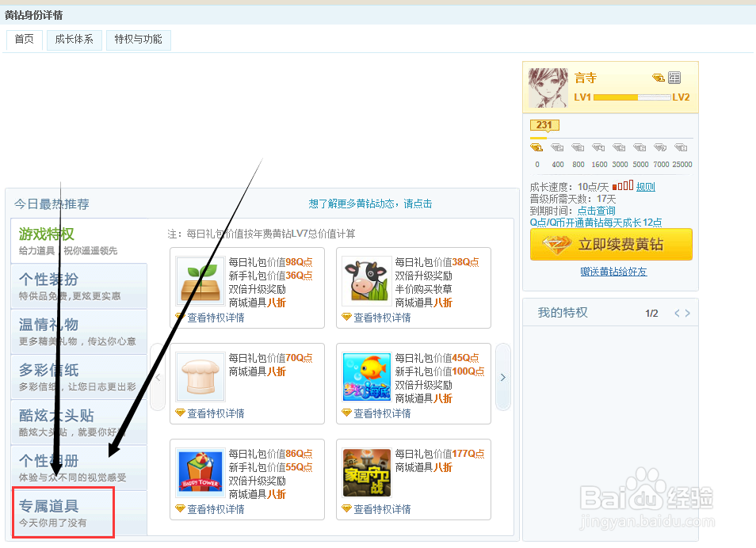Screen dimensions: 756x548
Task: Click the Happy Tower game icon
Action: (x=200, y=472)
